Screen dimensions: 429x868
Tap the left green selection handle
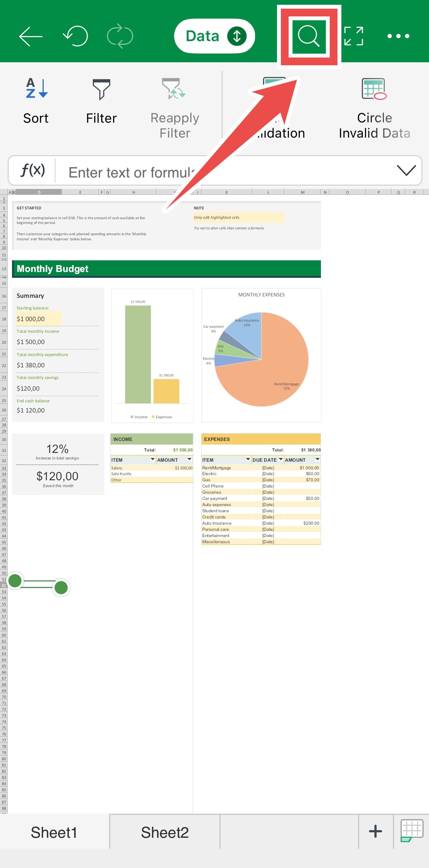(15, 580)
